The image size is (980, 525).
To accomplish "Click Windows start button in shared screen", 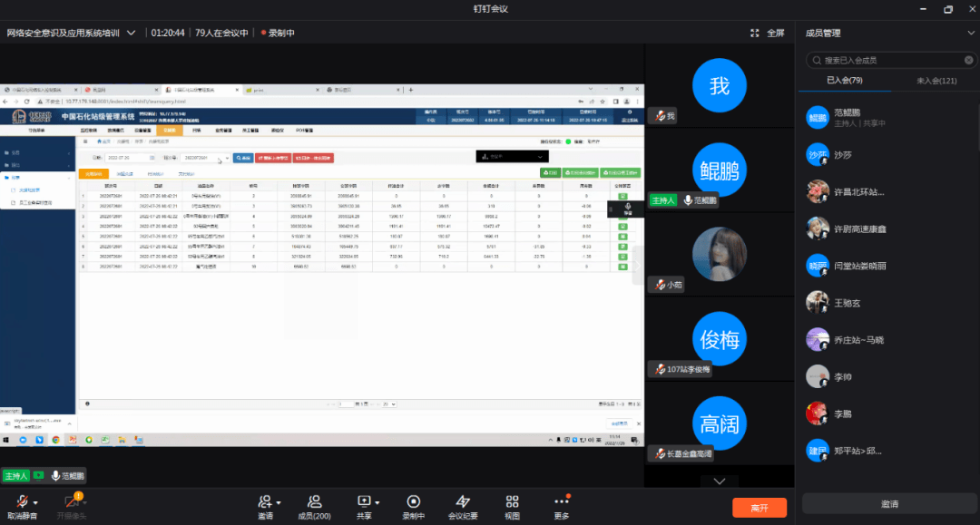I will [6, 440].
